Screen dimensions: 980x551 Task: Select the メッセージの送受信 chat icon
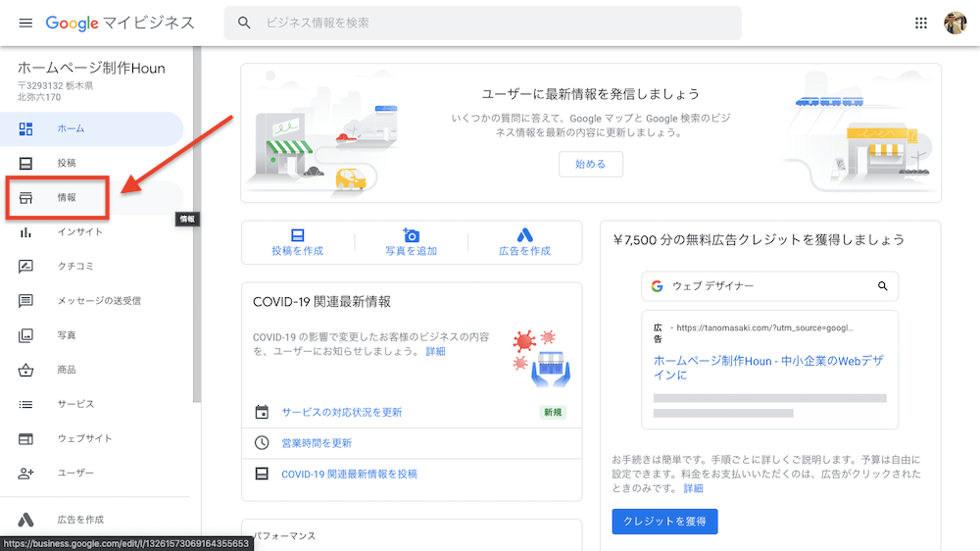tap(25, 301)
